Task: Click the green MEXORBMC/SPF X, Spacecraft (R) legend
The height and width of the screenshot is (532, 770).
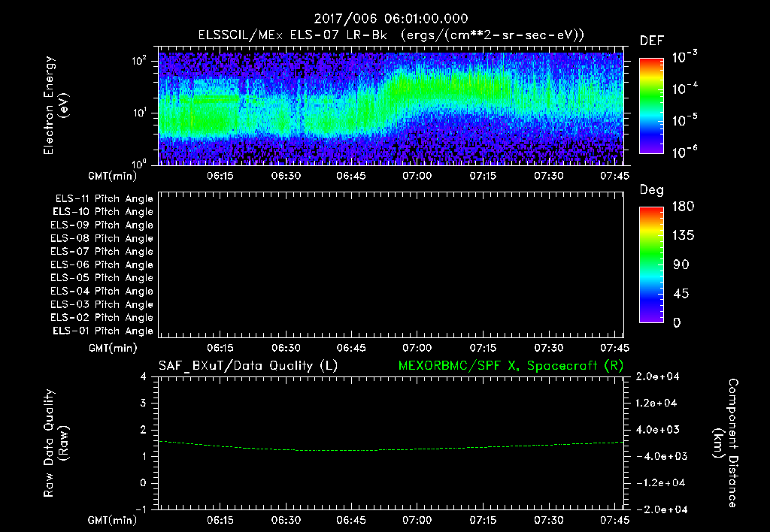Action: [x=511, y=366]
